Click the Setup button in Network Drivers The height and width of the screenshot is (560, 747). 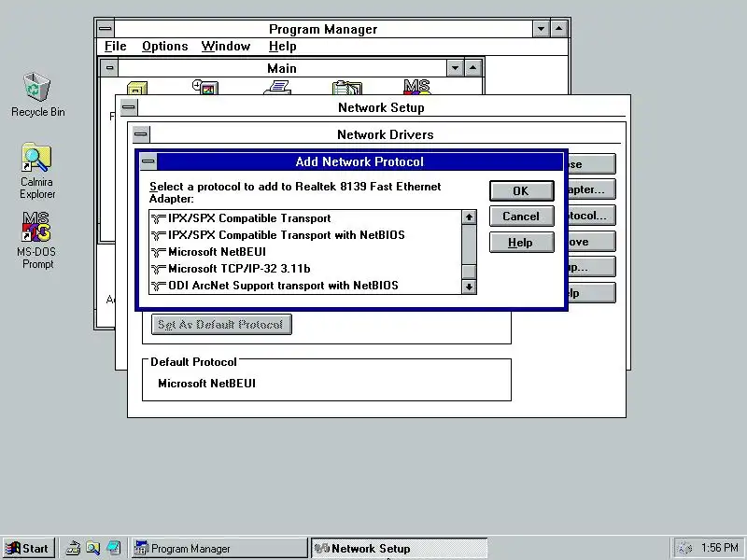pyautogui.click(x=591, y=267)
